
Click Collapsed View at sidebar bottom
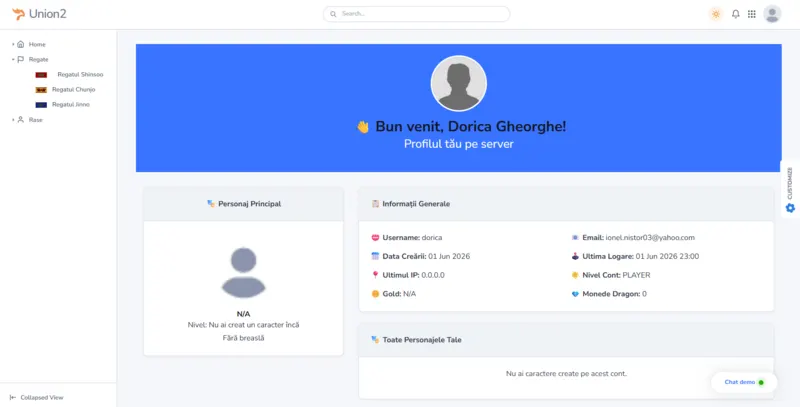coord(42,397)
